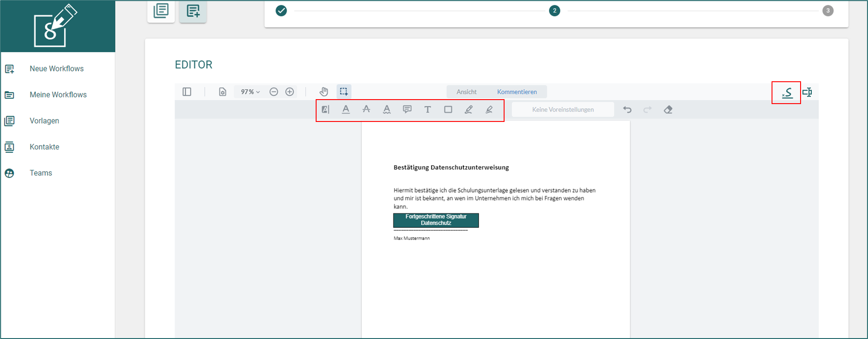Viewport: 868px width, 339px height.
Task: Select the eraser tool
Action: (x=668, y=109)
